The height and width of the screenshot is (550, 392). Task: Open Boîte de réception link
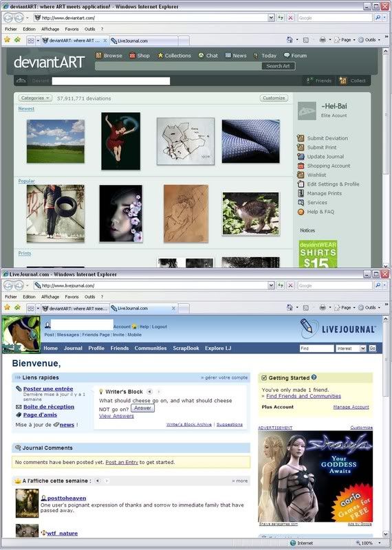coord(49,406)
